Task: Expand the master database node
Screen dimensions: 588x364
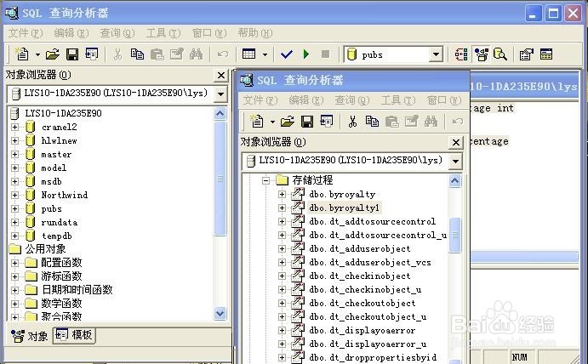Action: click(x=14, y=154)
